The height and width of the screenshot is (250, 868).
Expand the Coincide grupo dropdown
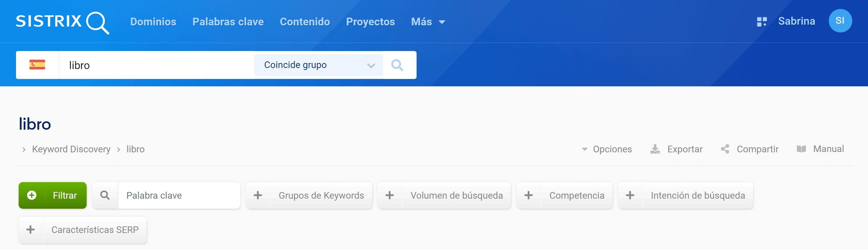click(318, 65)
